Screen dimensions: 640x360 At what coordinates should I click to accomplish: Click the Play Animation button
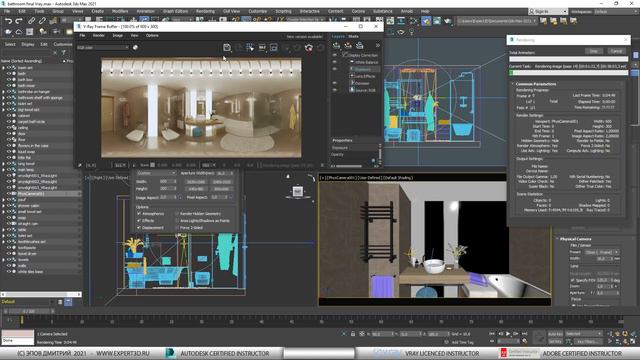tap(508, 334)
